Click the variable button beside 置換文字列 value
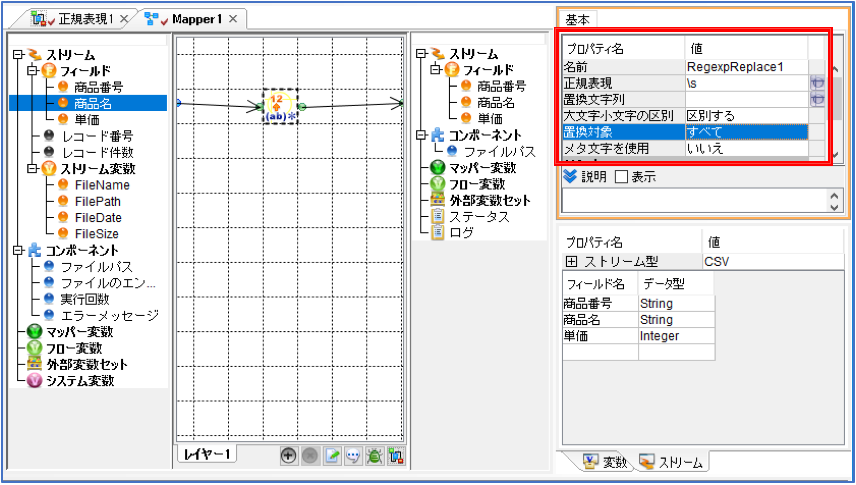 point(817,99)
